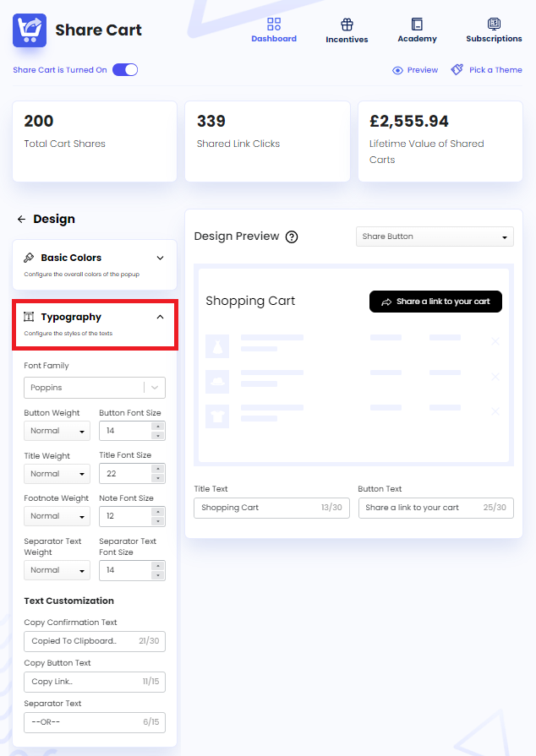Turn off the Share Cart toggle
This screenshot has height=756, width=536.
tap(124, 71)
